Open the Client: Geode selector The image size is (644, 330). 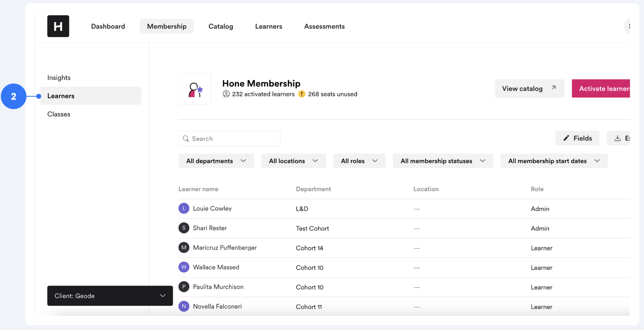[110, 296]
